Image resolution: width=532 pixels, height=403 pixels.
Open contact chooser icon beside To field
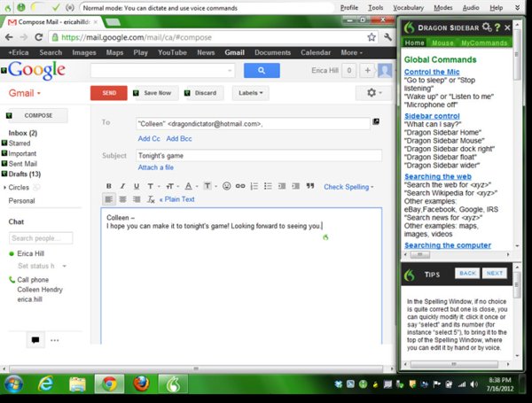pos(376,121)
